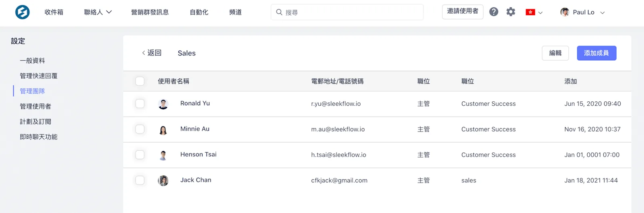Check the box for Jack Chan
The height and width of the screenshot is (213, 644).
[140, 180]
